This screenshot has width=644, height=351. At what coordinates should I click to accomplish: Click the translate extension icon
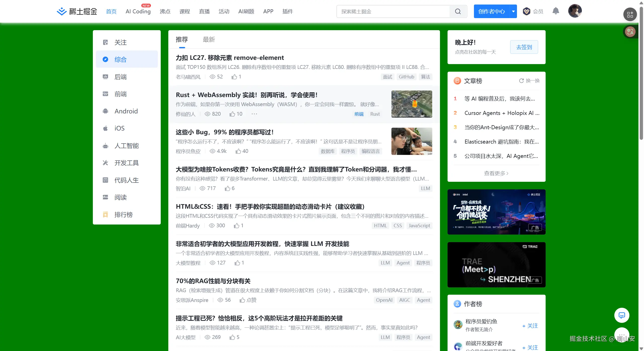pos(630,32)
